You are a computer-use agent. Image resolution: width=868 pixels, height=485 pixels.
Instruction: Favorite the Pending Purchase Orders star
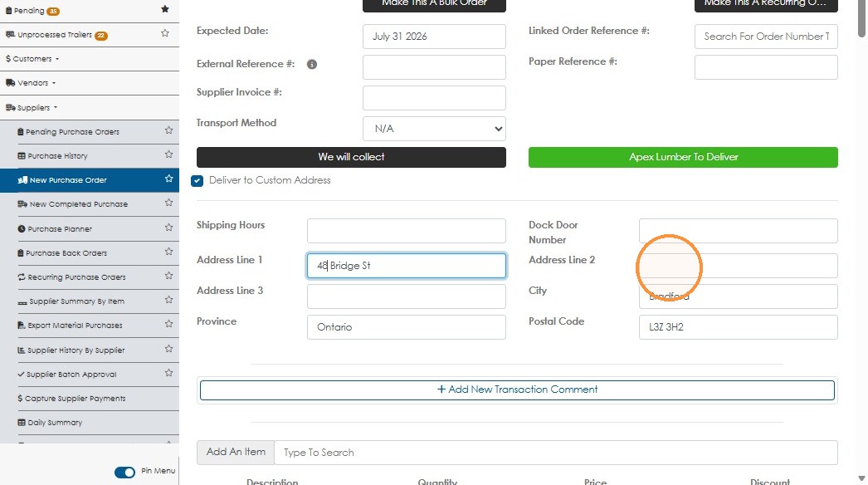pos(168,130)
